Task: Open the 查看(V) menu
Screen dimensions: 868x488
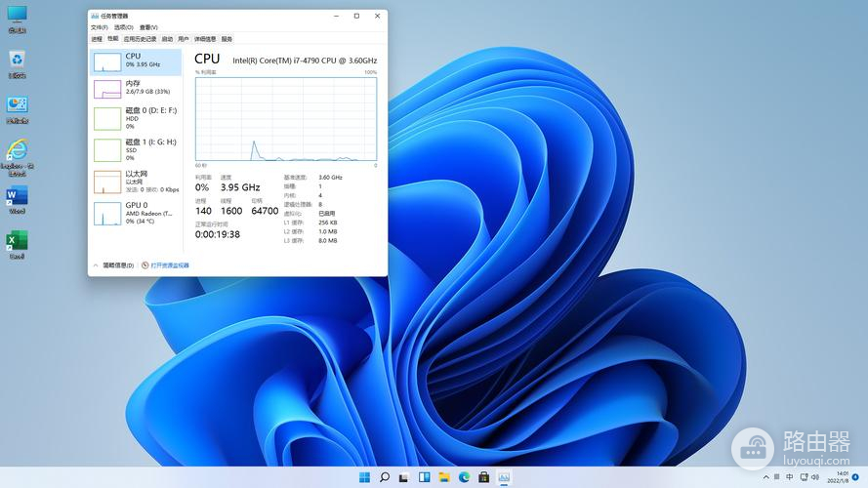Action: (147, 27)
